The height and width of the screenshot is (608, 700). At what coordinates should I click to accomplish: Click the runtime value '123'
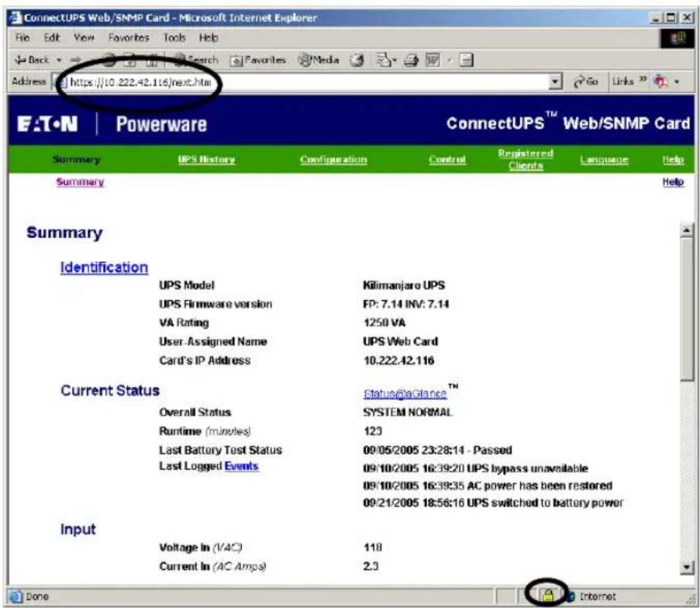pos(373,431)
